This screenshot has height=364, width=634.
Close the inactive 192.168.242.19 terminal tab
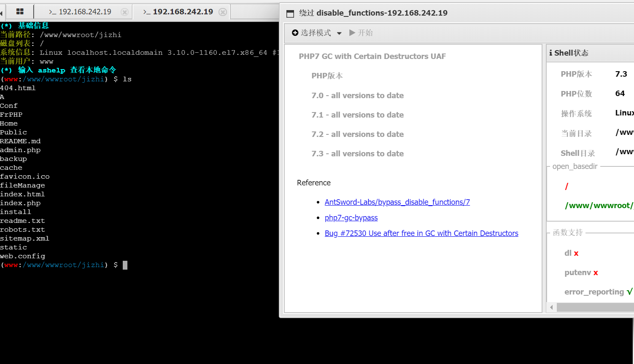[124, 12]
